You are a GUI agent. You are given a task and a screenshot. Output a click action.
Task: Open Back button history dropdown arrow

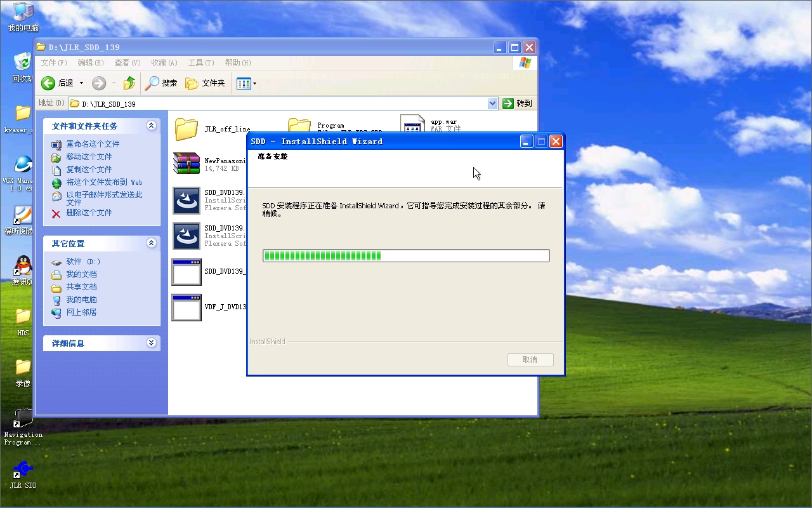tap(81, 83)
